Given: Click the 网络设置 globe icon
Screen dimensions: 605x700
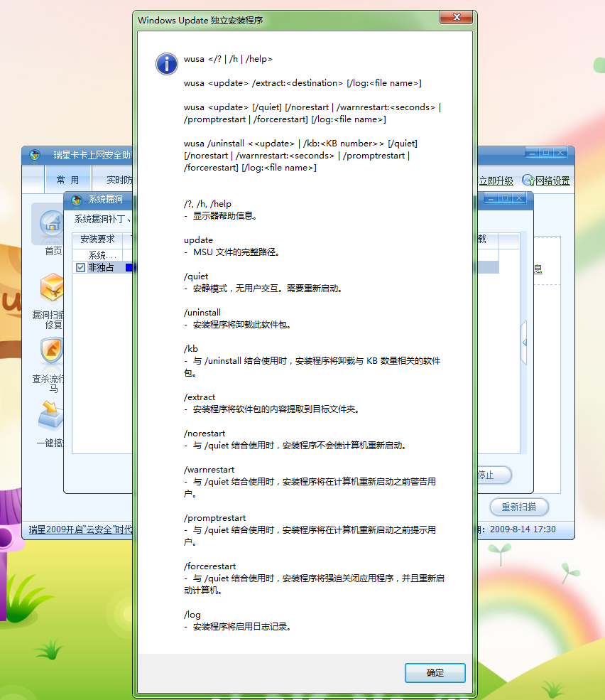Looking at the screenshot, I should tap(528, 181).
